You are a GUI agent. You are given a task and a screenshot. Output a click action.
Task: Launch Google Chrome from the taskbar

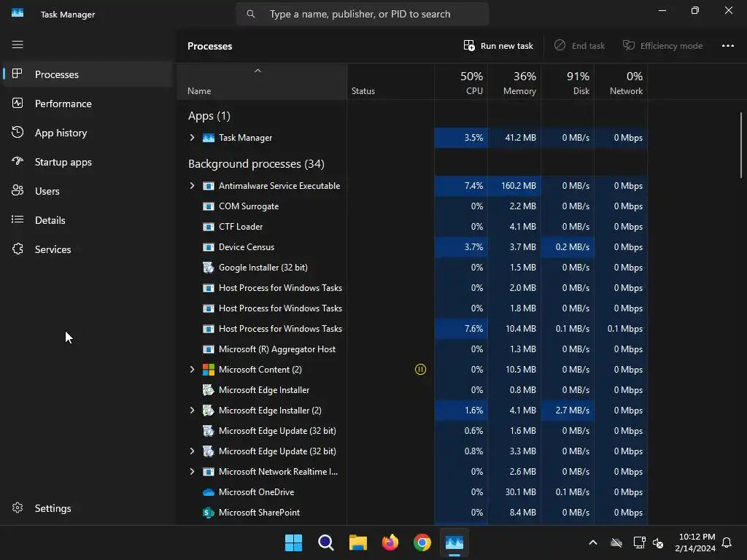pyautogui.click(x=422, y=542)
